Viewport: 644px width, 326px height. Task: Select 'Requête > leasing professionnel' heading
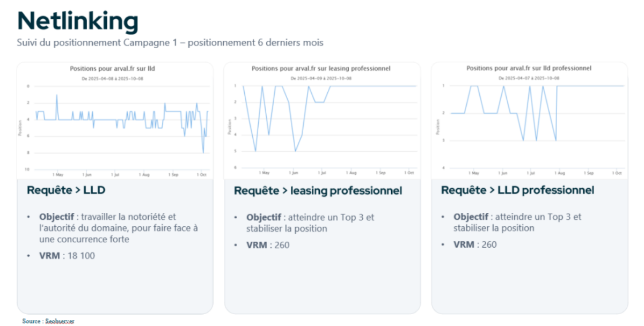tap(318, 190)
